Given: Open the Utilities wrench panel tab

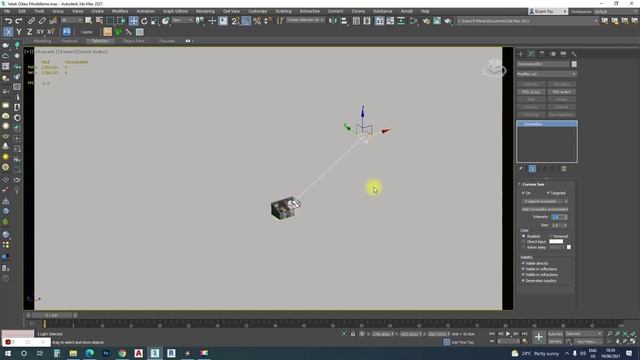Looking at the screenshot, I should (574, 54).
